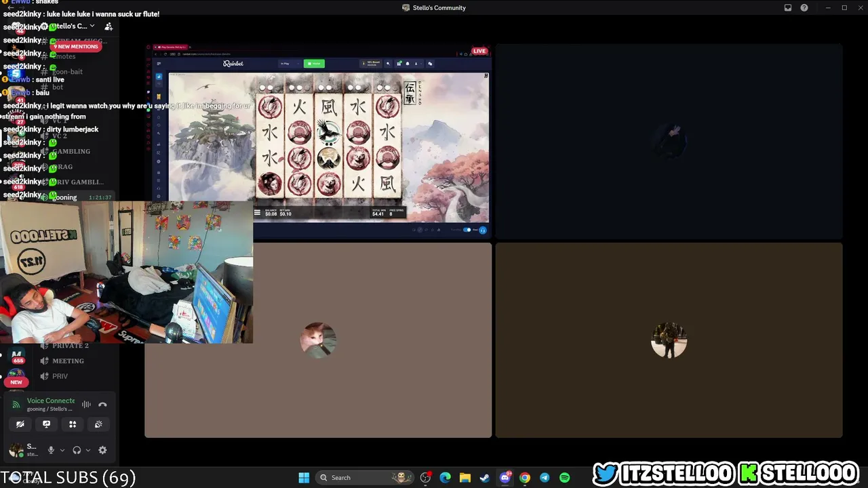Open Google Chrome from the taskbar
Screen dimensions: 868x488
[525, 478]
